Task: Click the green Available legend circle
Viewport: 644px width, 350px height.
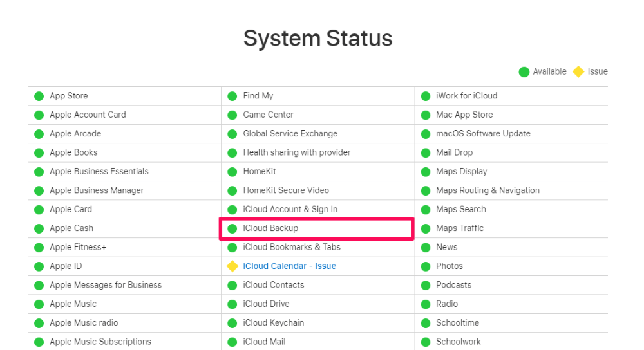Action: click(524, 72)
